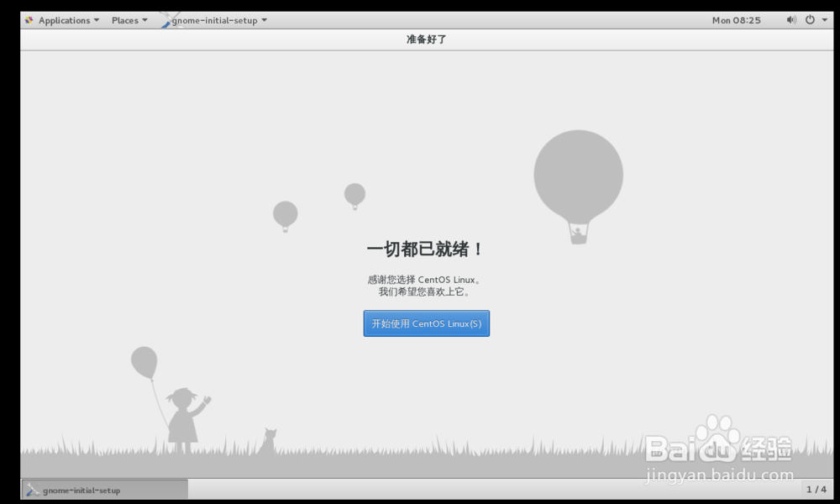Open the volume speaker icon
Viewport: 840px width, 504px height.
pyautogui.click(x=791, y=20)
